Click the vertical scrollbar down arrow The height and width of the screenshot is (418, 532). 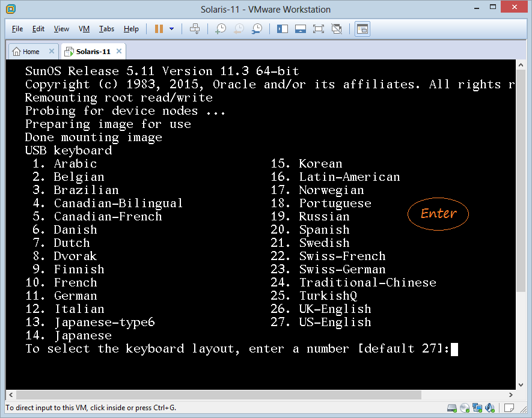click(x=521, y=385)
